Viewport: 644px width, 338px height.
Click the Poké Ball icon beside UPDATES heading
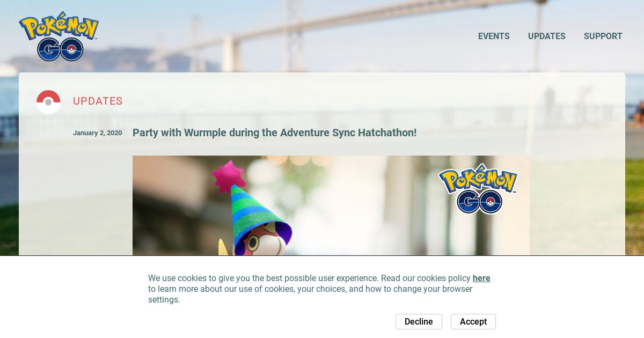click(48, 101)
